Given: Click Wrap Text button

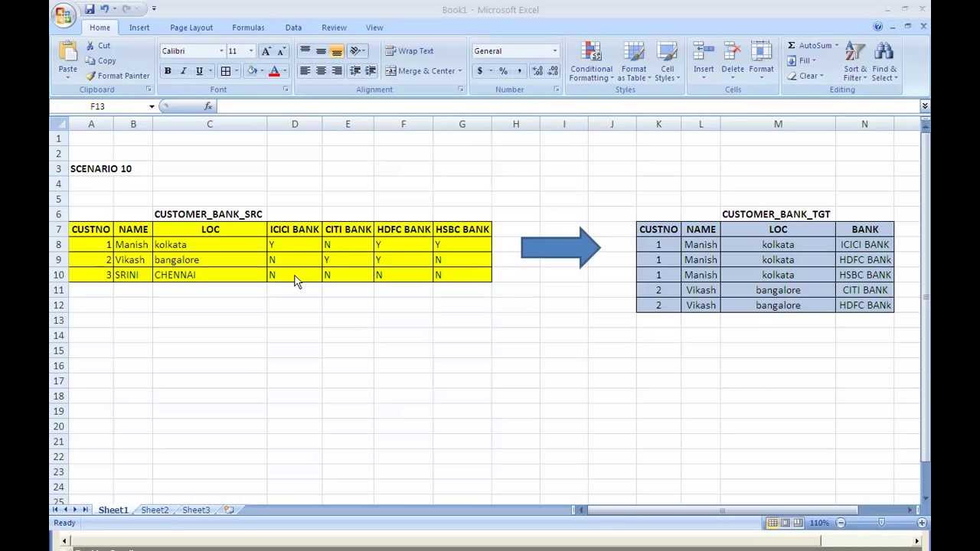Looking at the screenshot, I should pyautogui.click(x=410, y=51).
